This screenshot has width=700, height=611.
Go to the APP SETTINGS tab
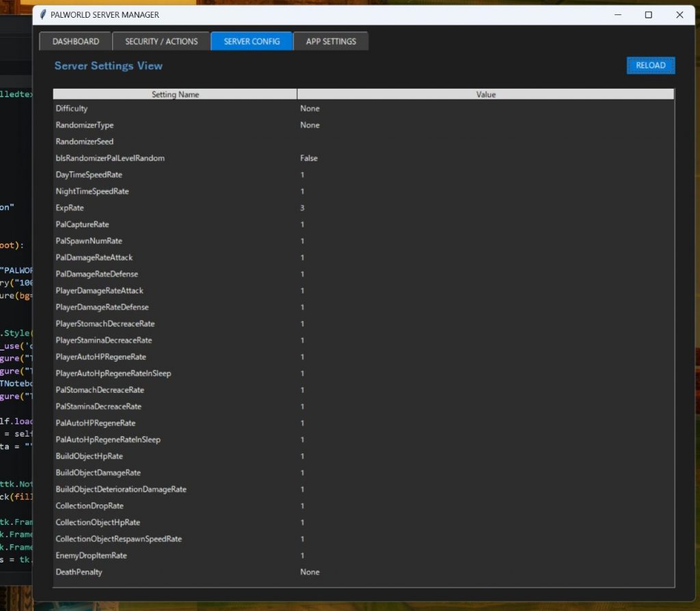click(331, 42)
